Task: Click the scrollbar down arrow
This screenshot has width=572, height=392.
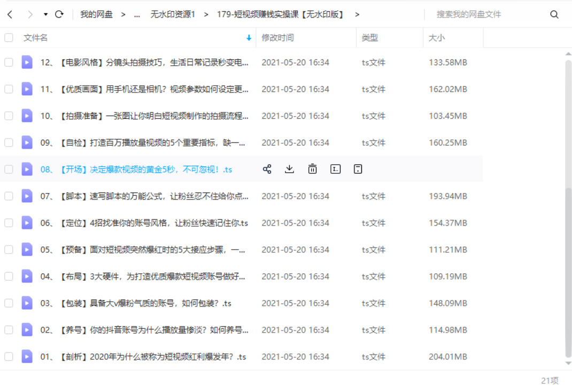Action: click(x=568, y=363)
